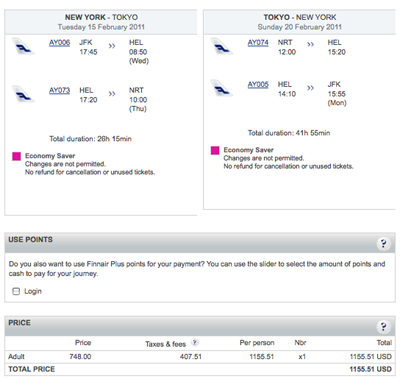The image size is (400, 379).
Task: Select the New York - Tokyo header
Action: 101,22
